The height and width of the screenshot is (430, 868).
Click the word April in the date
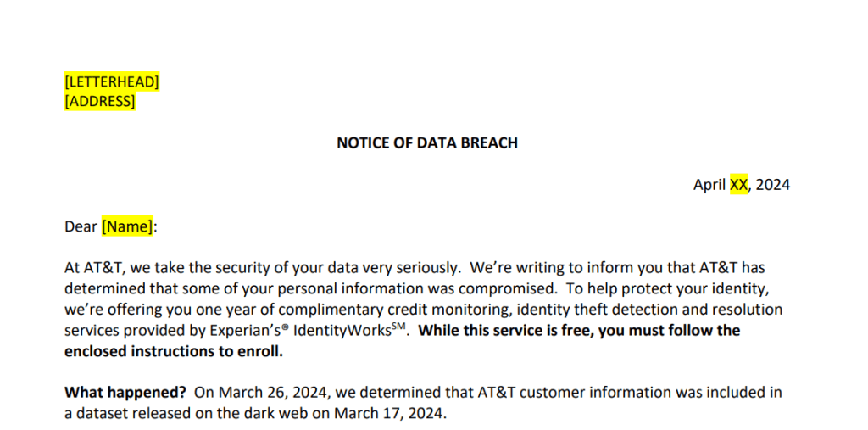[709, 185]
